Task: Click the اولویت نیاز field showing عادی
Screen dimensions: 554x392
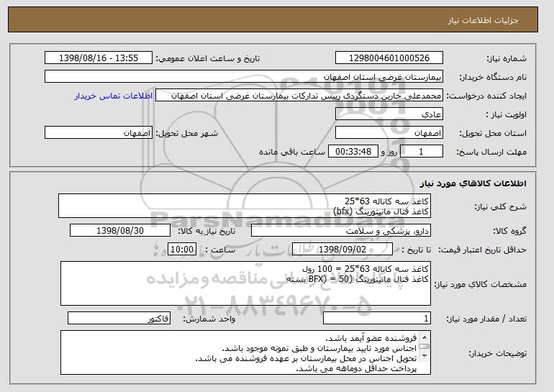Action: pyautogui.click(x=389, y=114)
